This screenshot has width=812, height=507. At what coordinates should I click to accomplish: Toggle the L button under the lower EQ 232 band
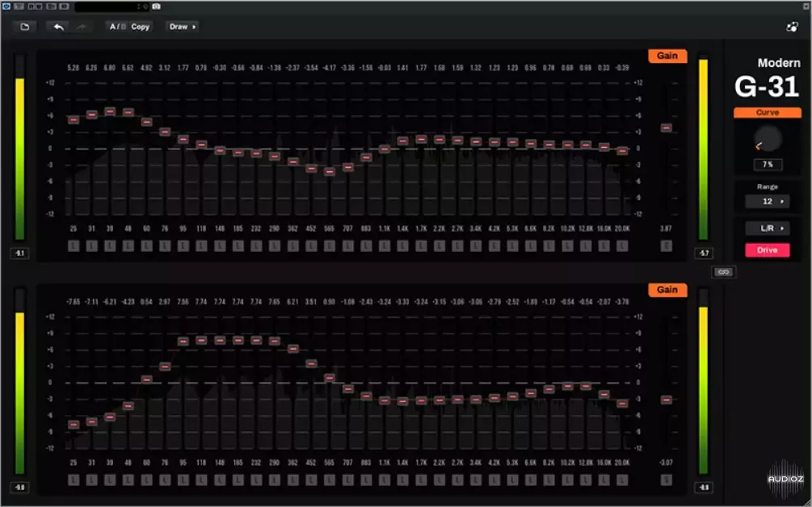pyautogui.click(x=256, y=480)
